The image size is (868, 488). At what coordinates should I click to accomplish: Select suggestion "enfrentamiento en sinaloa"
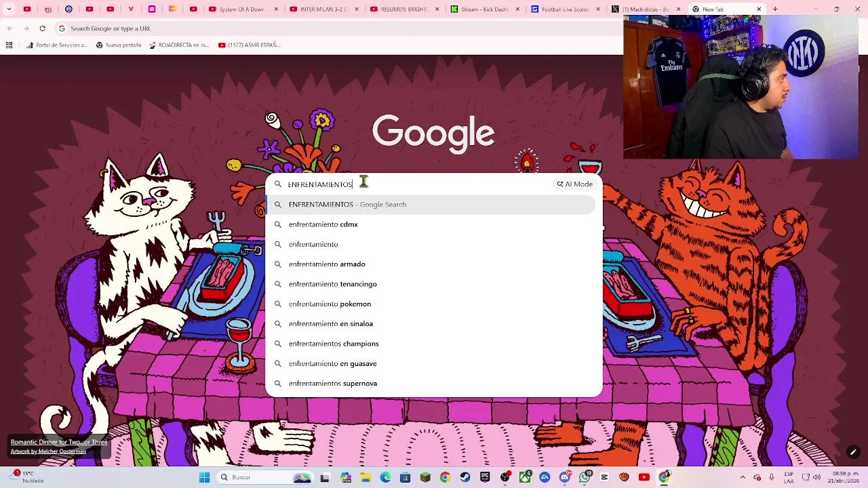coord(430,323)
